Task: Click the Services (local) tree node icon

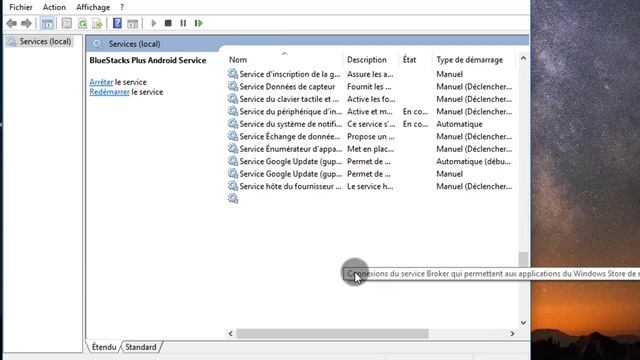Action: point(12,42)
